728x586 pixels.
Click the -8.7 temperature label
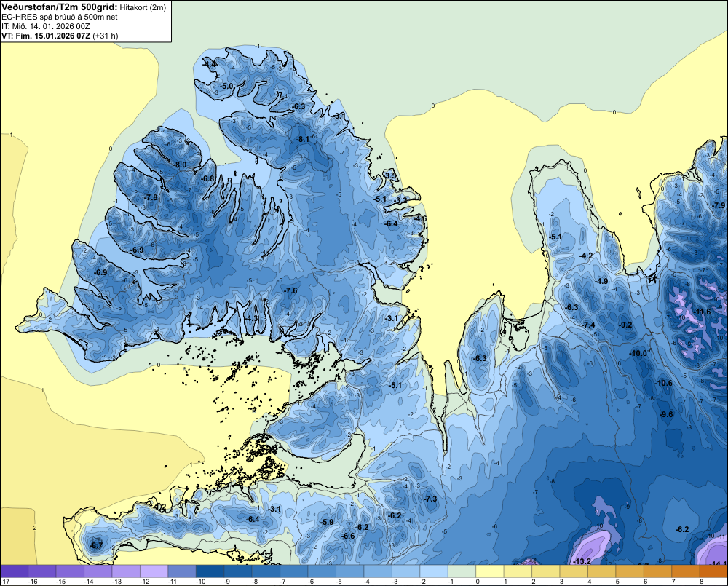pyautogui.click(x=96, y=546)
